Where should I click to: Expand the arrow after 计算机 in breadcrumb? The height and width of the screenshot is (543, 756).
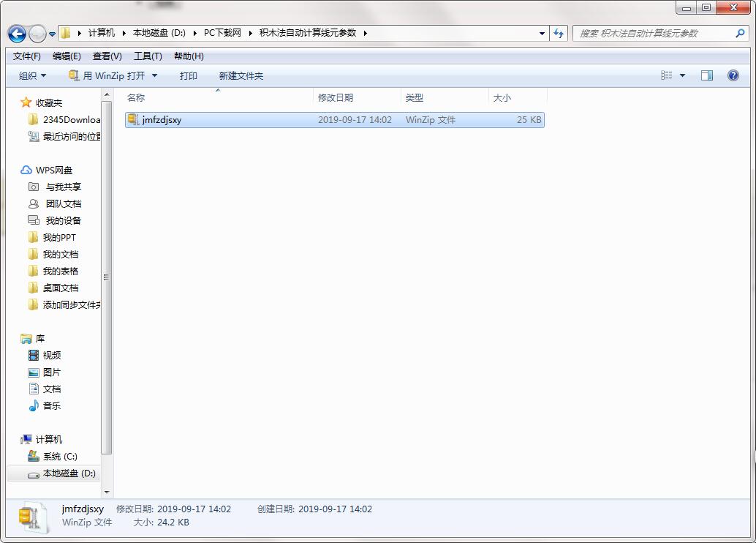(x=124, y=33)
